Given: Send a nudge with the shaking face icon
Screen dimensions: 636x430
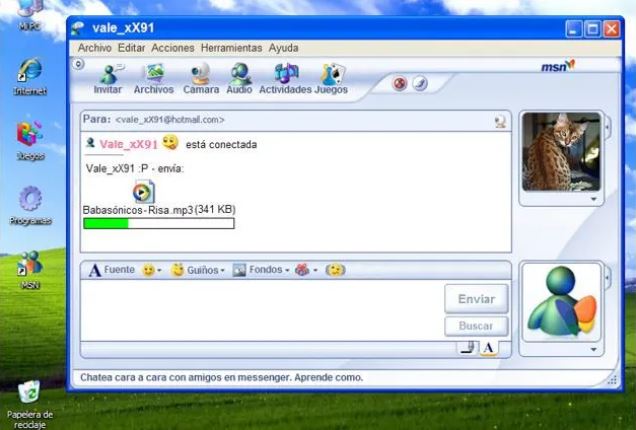Looking at the screenshot, I should click(x=335, y=270).
